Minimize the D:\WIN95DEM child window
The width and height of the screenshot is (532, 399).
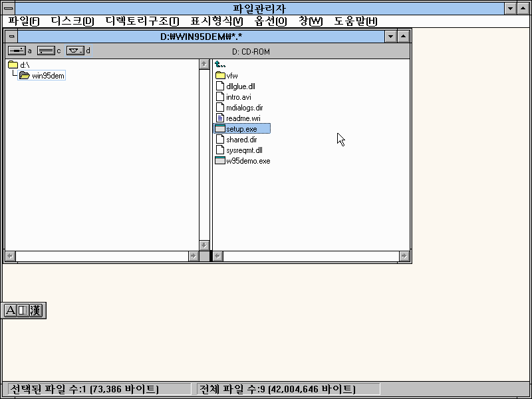point(390,37)
